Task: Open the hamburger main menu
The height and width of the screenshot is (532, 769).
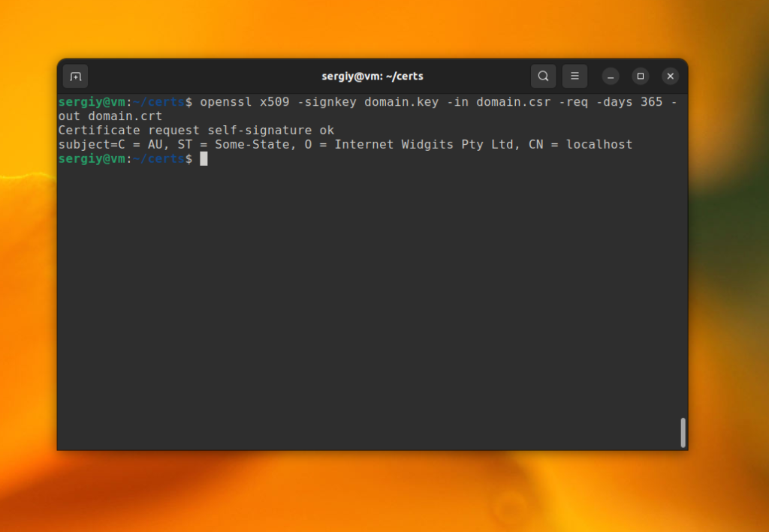Action: pos(574,77)
